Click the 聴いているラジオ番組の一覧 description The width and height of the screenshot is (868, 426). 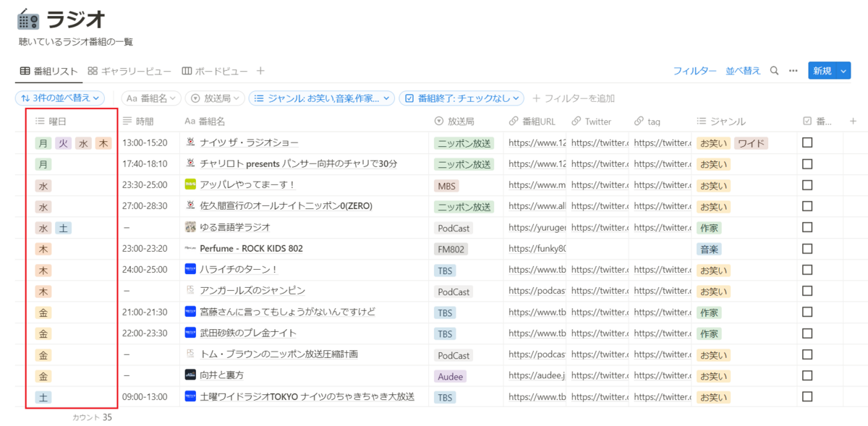click(76, 42)
